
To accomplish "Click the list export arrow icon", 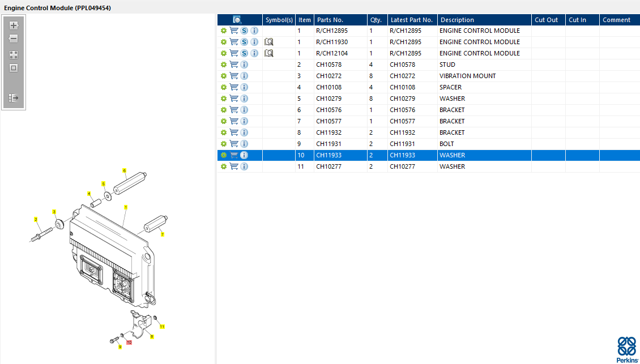I will pyautogui.click(x=14, y=98).
